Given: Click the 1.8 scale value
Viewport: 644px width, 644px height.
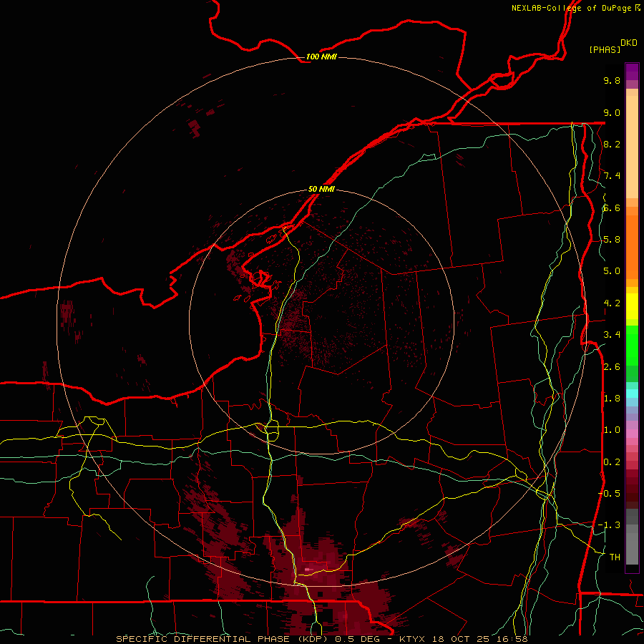Looking at the screenshot, I should 612,399.
